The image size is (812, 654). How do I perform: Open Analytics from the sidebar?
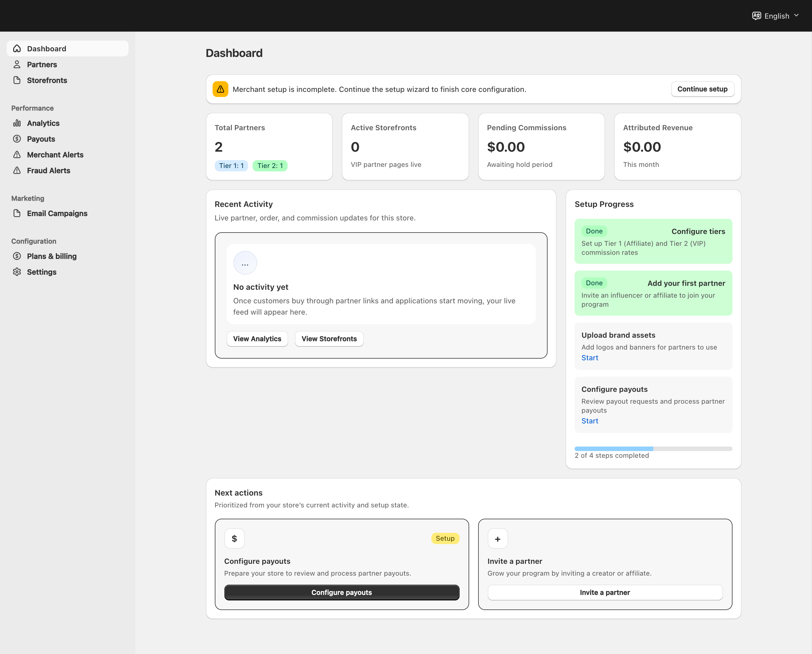pyautogui.click(x=68, y=123)
